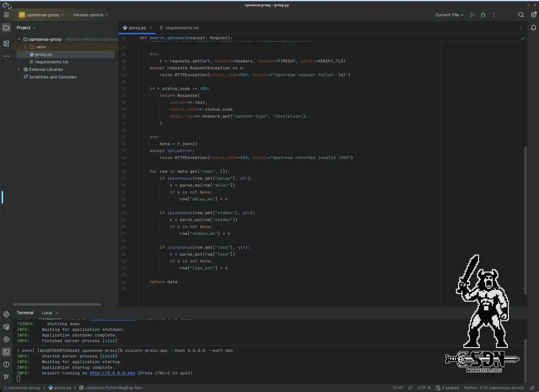Image resolution: width=539 pixels, height=392 pixels.
Task: Expand External Libraries in the project tree
Action: pos(19,69)
